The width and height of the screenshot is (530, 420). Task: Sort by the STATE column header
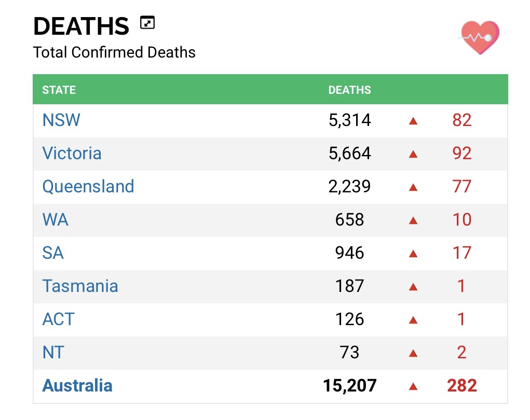coord(59,90)
